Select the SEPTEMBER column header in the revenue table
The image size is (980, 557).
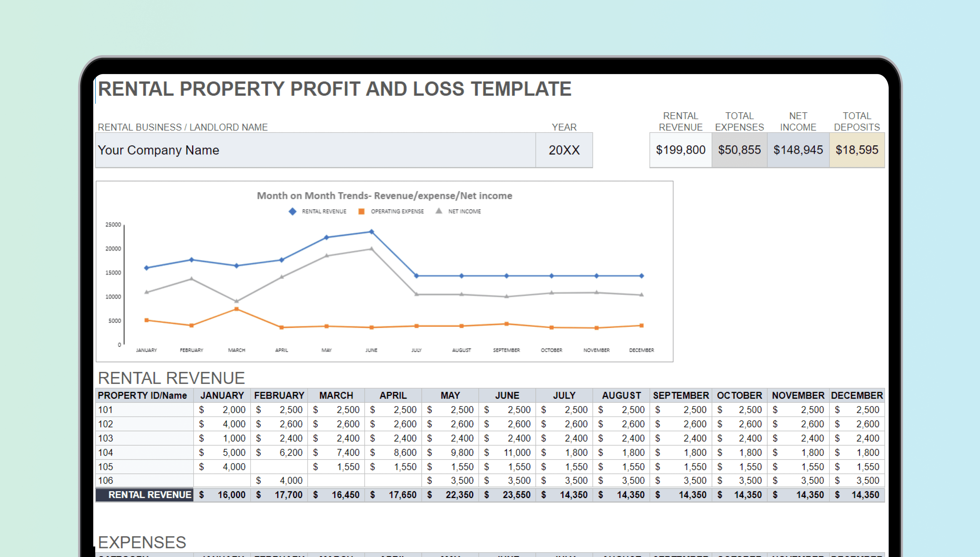click(681, 395)
